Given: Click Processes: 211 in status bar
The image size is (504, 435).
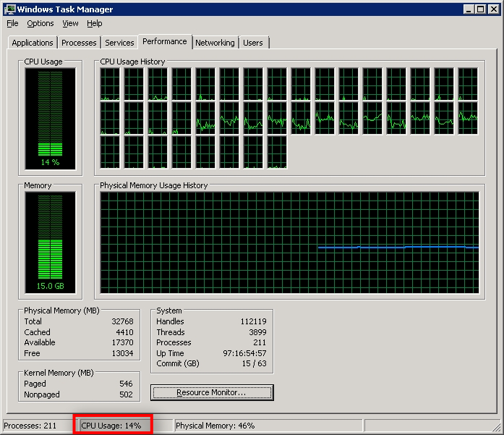Looking at the screenshot, I should tap(30, 426).
